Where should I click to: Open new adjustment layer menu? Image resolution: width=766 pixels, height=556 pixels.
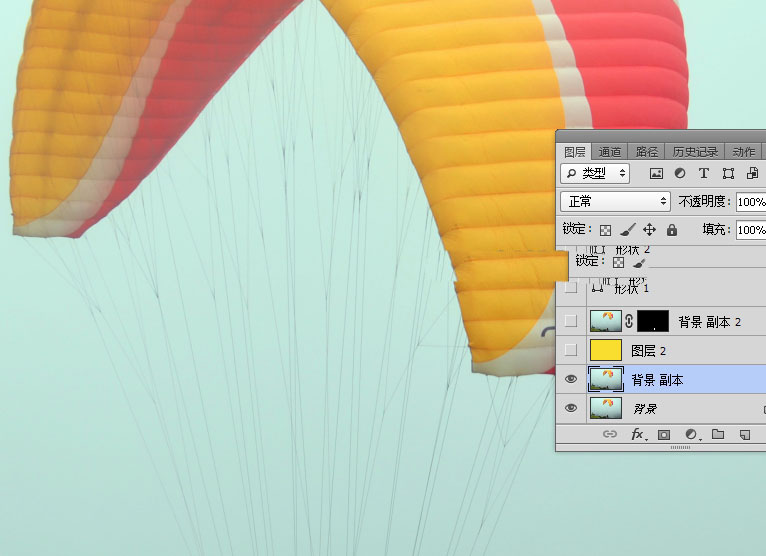pos(691,435)
